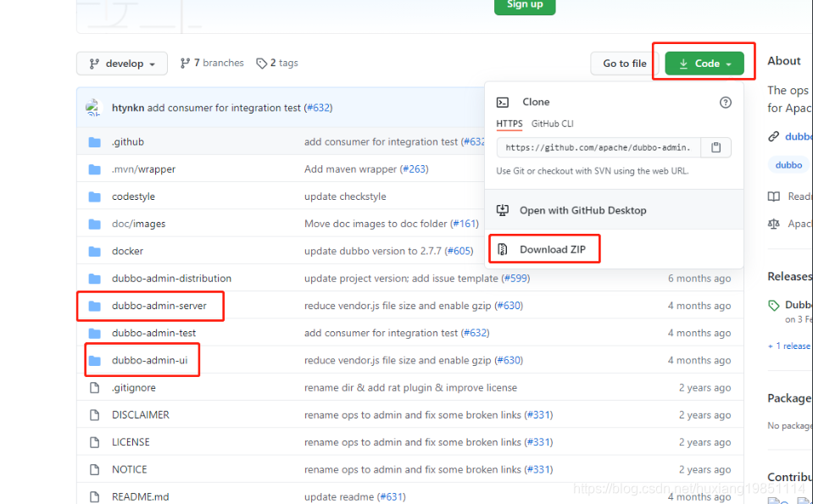The height and width of the screenshot is (504, 813).
Task: Open the .gitignore file
Action: [134, 387]
